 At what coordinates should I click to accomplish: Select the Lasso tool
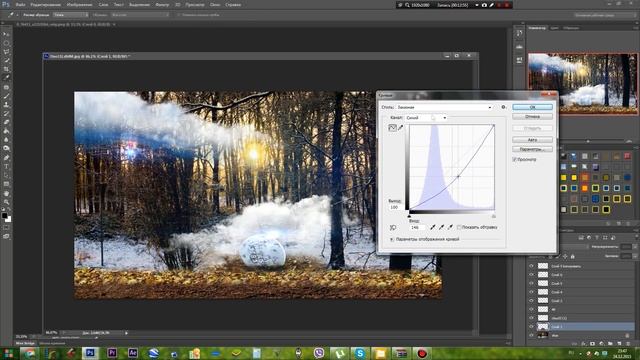(6, 52)
